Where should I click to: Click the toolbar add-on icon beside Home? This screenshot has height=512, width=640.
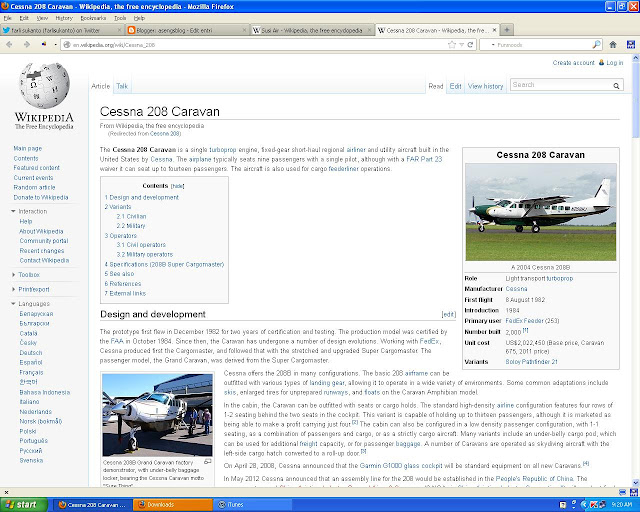pyautogui.click(x=631, y=45)
